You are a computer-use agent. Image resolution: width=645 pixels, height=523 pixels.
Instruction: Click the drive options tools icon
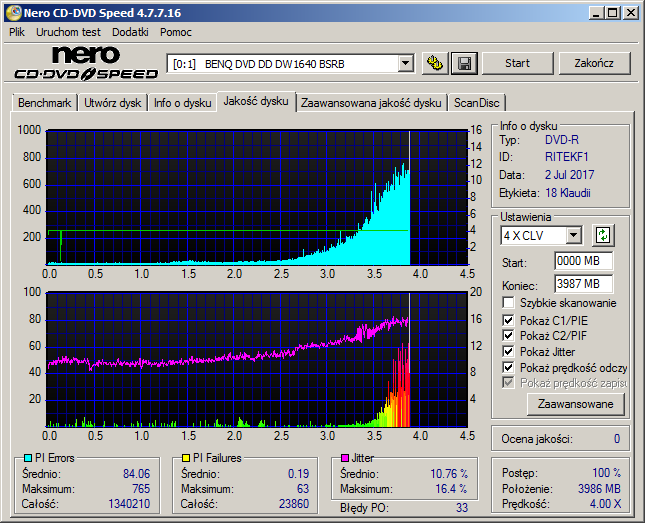[x=435, y=63]
